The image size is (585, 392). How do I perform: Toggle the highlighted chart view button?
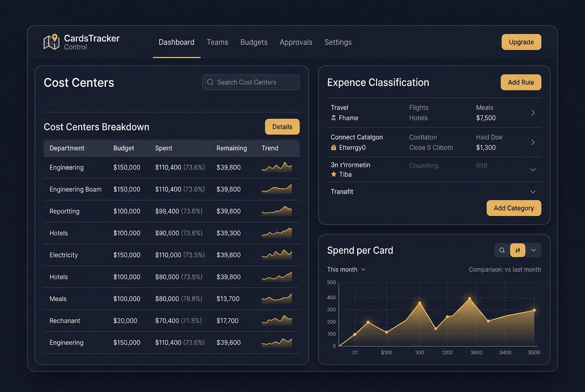point(518,251)
